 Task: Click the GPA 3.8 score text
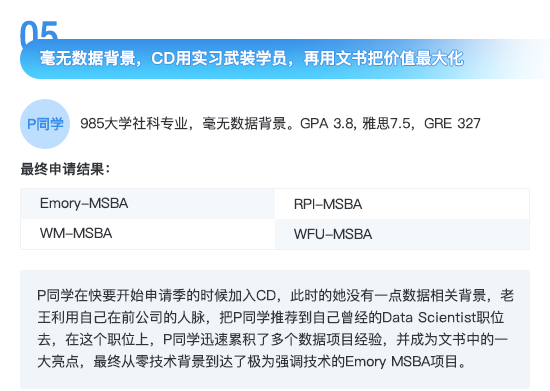click(x=327, y=123)
